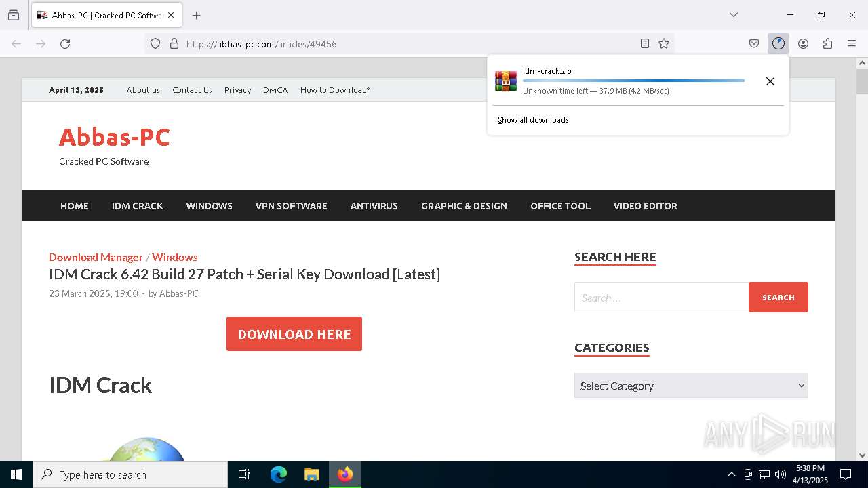Open the Privacy page
This screenshot has height=488, width=868.
point(238,90)
